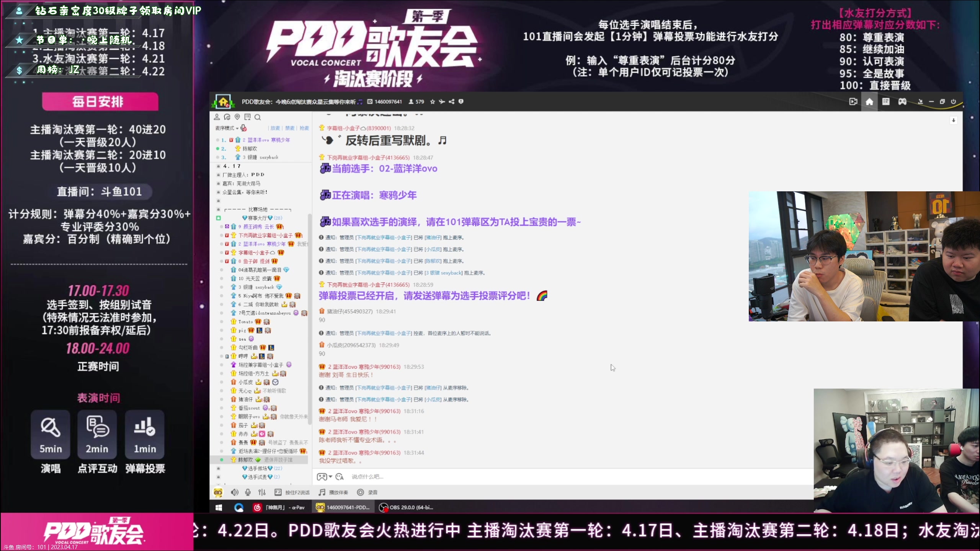Open the audio mixer icon on the bottom toolbar
The image size is (980, 551).
coord(262,492)
